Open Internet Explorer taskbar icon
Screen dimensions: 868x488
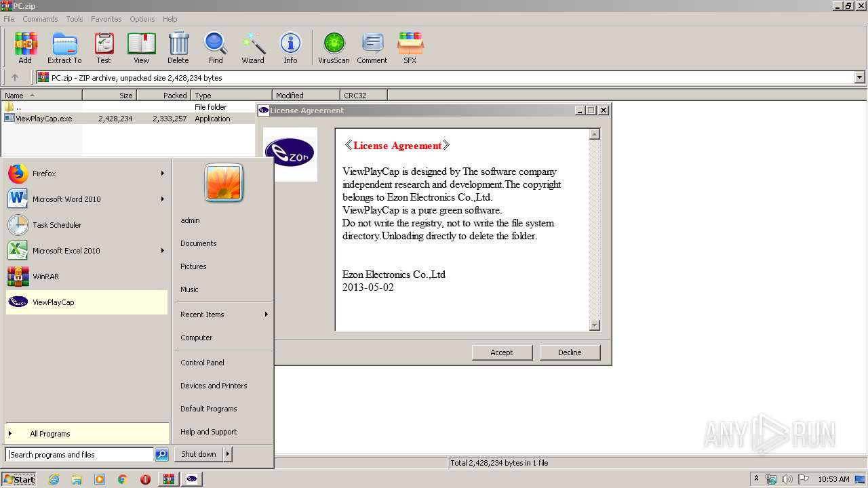click(54, 479)
